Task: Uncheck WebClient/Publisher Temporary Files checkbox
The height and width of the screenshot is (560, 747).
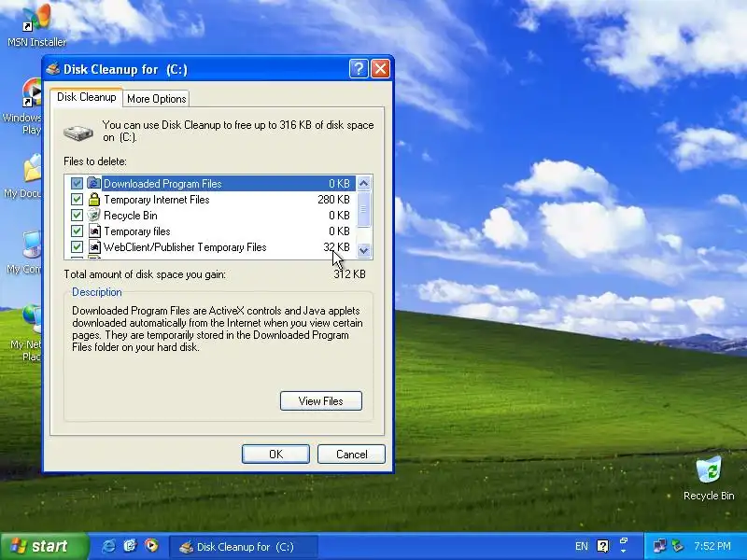Action: 77,246
